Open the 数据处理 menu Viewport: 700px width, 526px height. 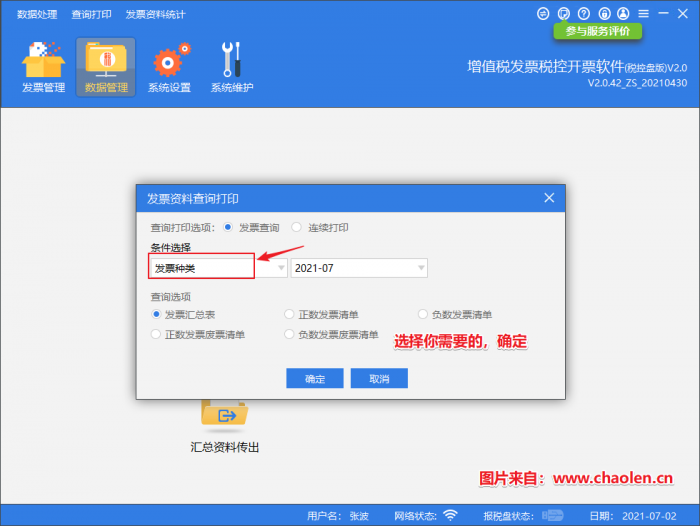click(37, 15)
